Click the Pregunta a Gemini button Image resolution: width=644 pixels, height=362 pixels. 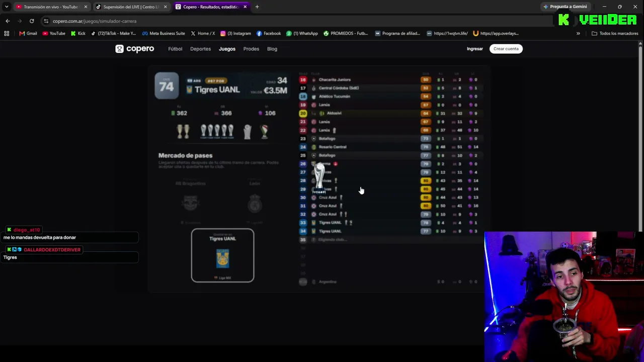pos(565,7)
